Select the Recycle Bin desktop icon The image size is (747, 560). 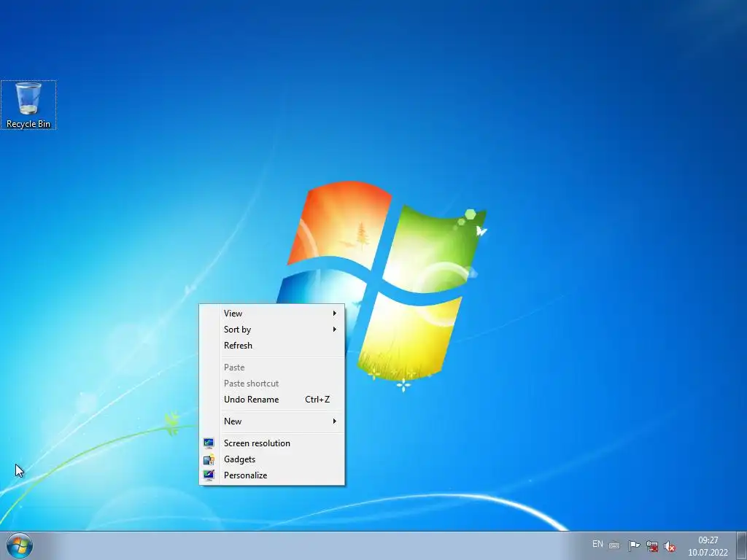tap(28, 105)
